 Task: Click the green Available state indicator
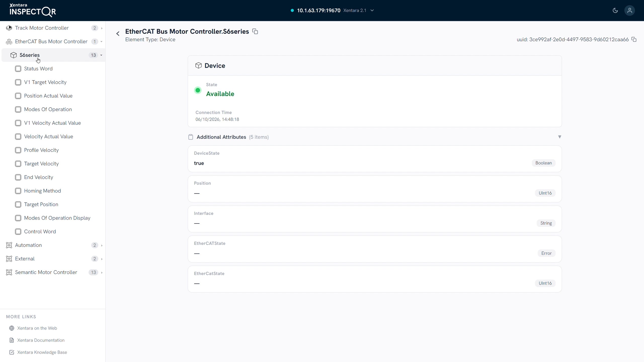click(198, 90)
